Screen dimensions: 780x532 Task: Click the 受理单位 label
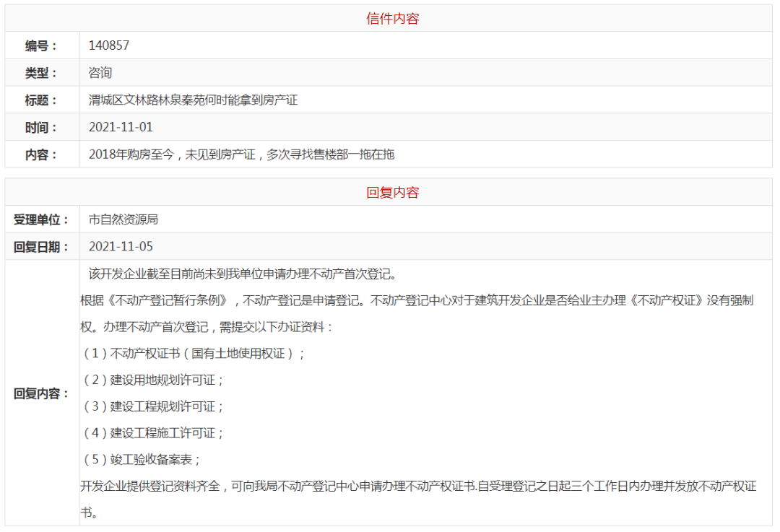[x=41, y=219]
